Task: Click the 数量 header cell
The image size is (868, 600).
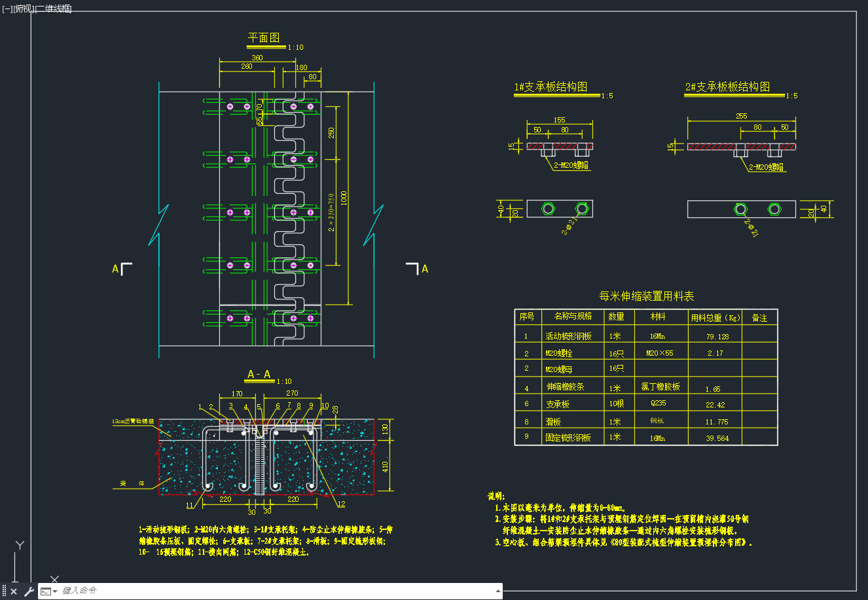Action: [x=616, y=316]
